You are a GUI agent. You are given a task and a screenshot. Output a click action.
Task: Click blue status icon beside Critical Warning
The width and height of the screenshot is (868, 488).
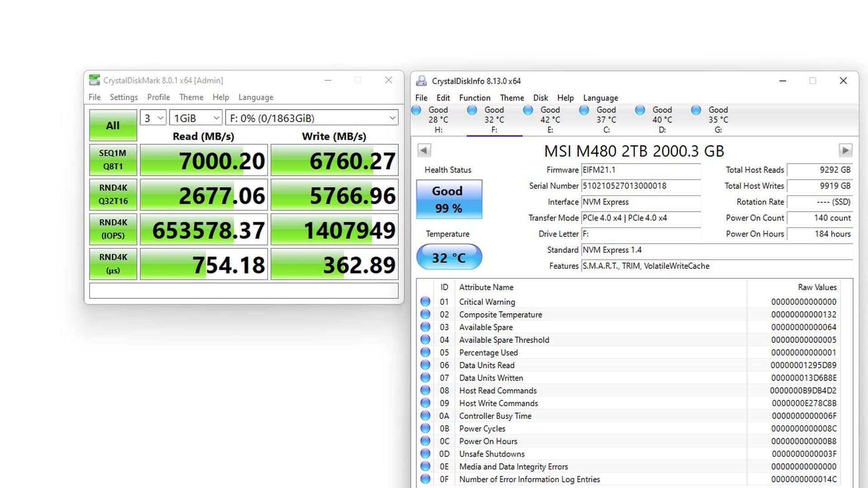pyautogui.click(x=425, y=301)
